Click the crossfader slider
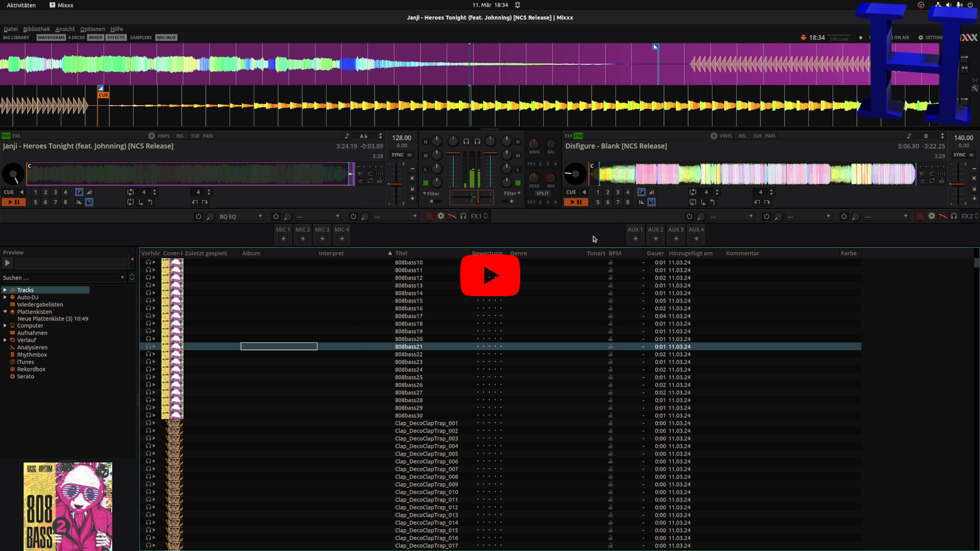Image resolution: width=980 pixels, height=551 pixels. tap(472, 196)
